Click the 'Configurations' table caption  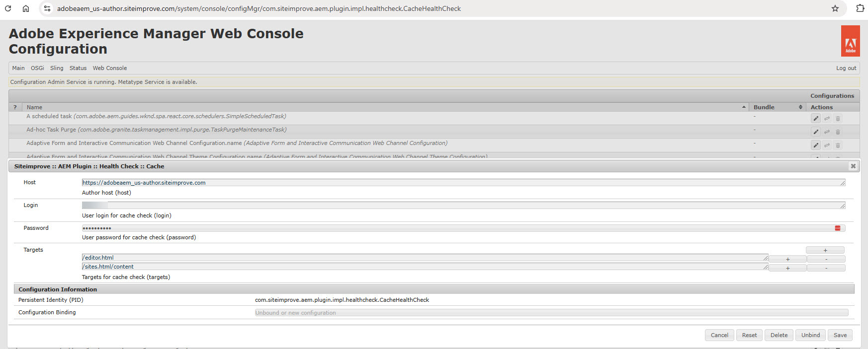pos(832,96)
